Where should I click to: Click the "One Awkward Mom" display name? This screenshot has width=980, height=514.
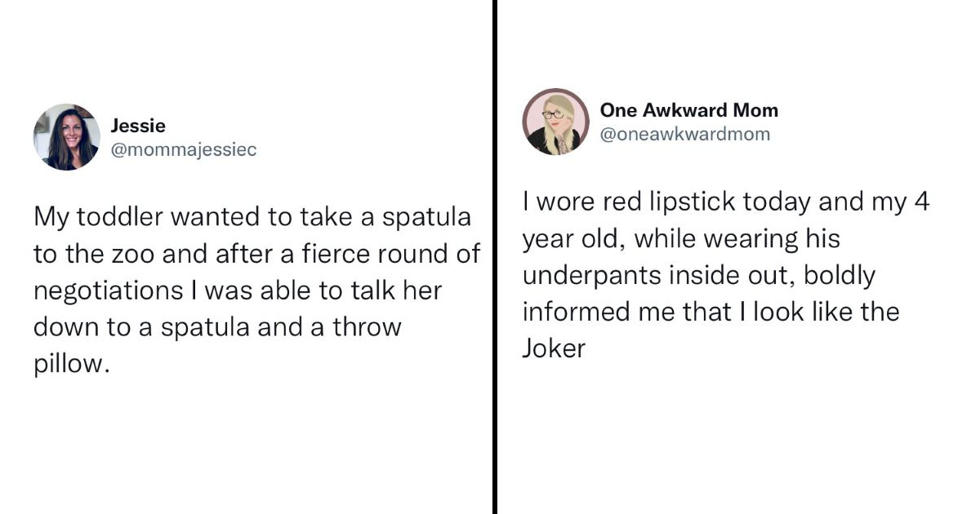pos(688,110)
